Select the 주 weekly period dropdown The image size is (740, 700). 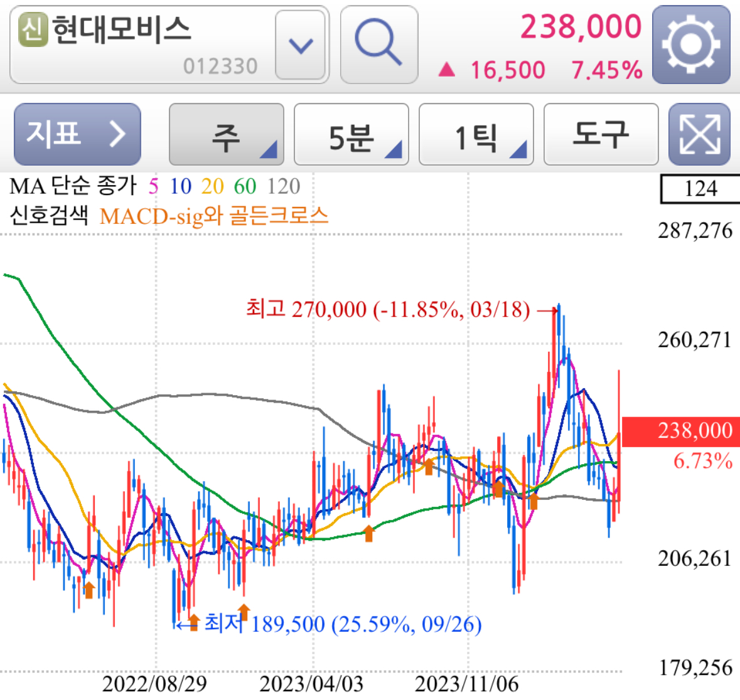[x=227, y=134]
